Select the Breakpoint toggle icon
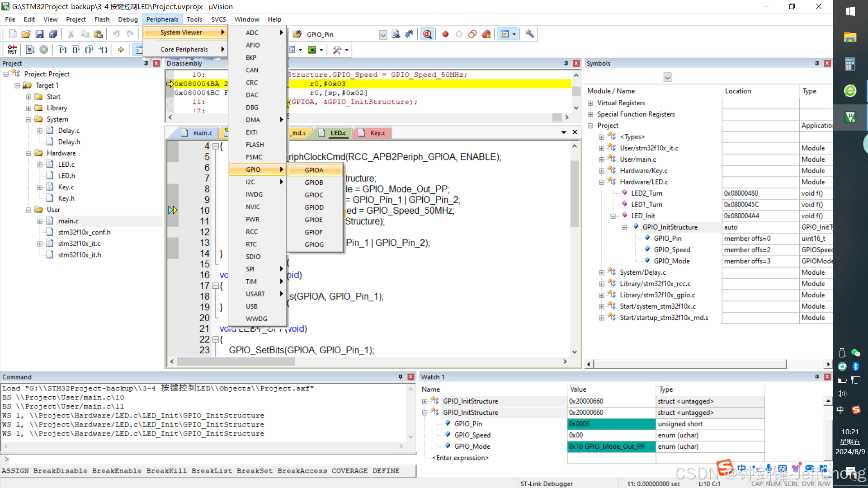The width and height of the screenshot is (868, 488). point(445,34)
